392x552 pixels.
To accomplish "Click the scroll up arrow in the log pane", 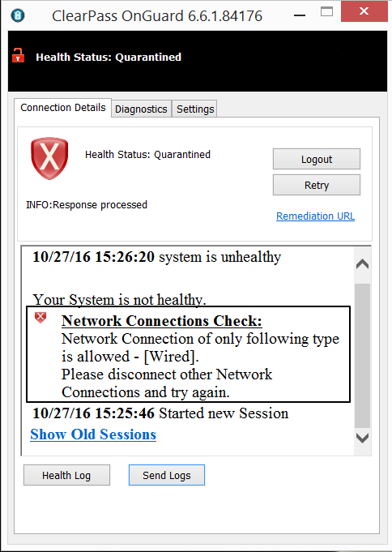I will [363, 264].
